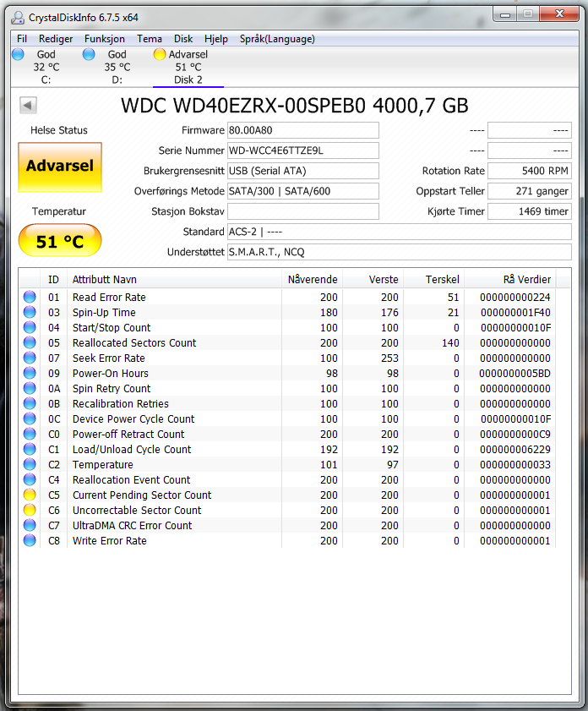This screenshot has height=711, width=588.
Task: Click the 51 °C temperature button
Action: 60,241
